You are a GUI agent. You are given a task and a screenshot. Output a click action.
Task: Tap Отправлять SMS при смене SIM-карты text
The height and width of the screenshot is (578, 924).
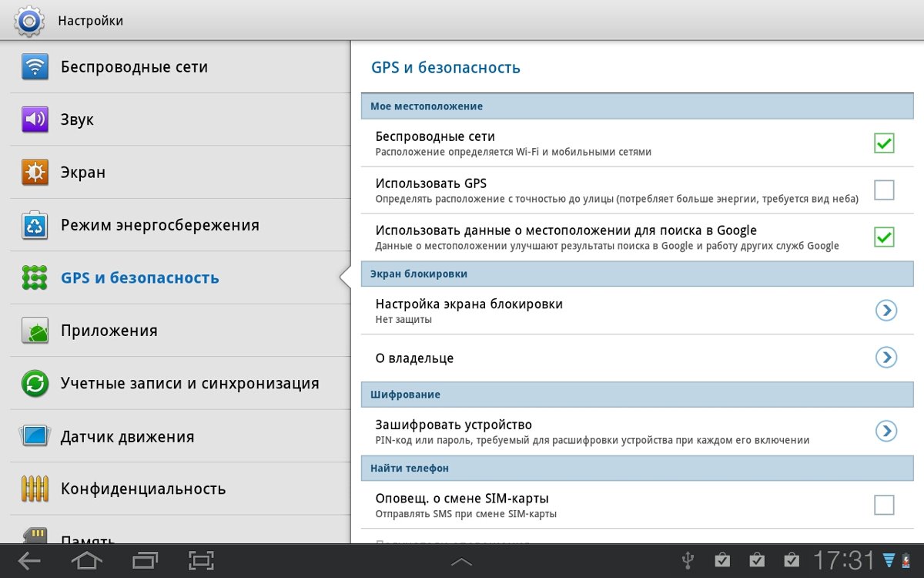[x=466, y=514]
